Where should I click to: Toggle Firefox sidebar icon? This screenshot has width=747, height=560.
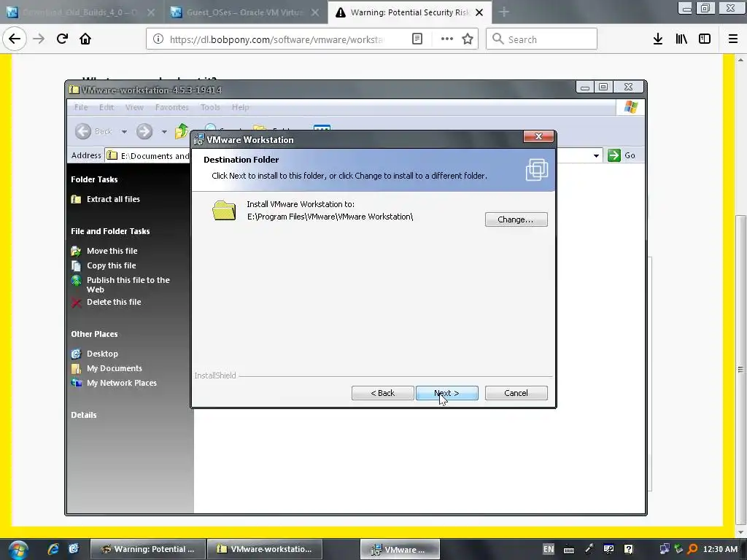coord(705,39)
